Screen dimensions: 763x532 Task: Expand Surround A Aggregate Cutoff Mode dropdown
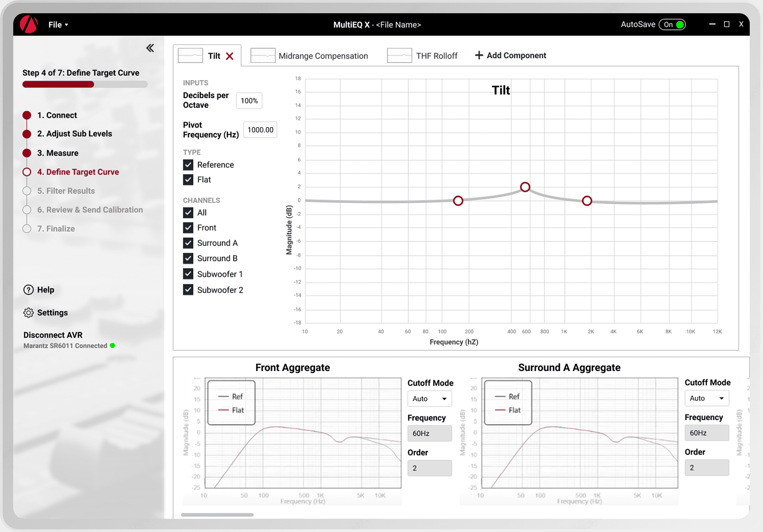(x=706, y=398)
